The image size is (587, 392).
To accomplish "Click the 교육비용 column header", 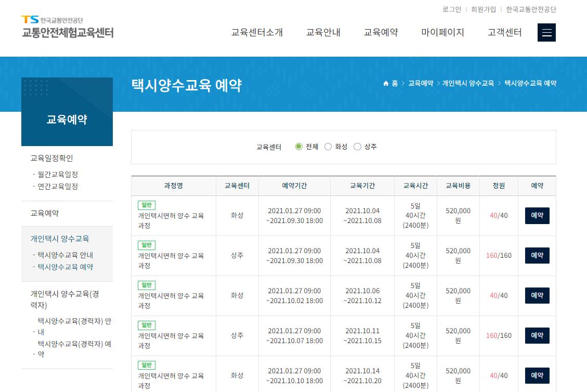I will (458, 186).
